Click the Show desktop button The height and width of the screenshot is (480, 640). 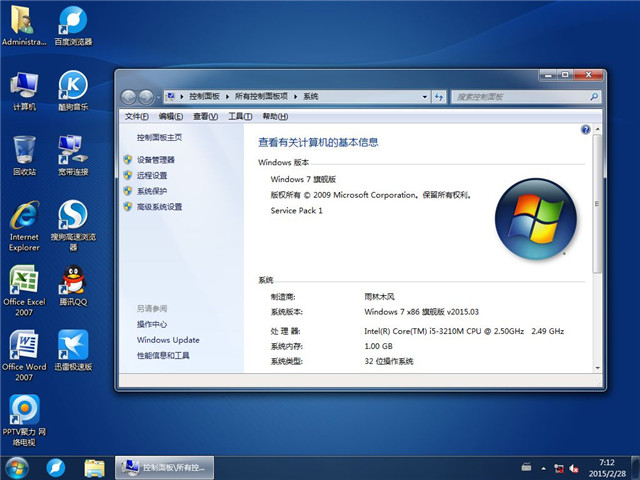635,468
